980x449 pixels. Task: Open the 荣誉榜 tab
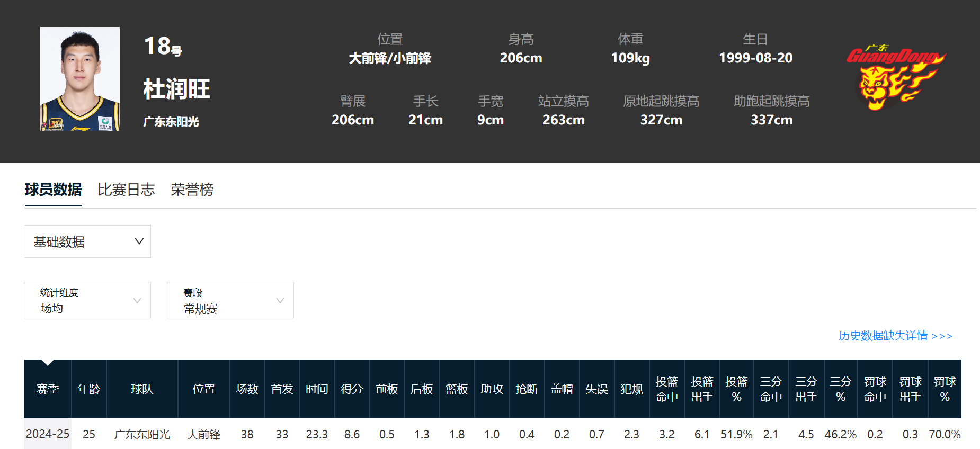click(192, 190)
